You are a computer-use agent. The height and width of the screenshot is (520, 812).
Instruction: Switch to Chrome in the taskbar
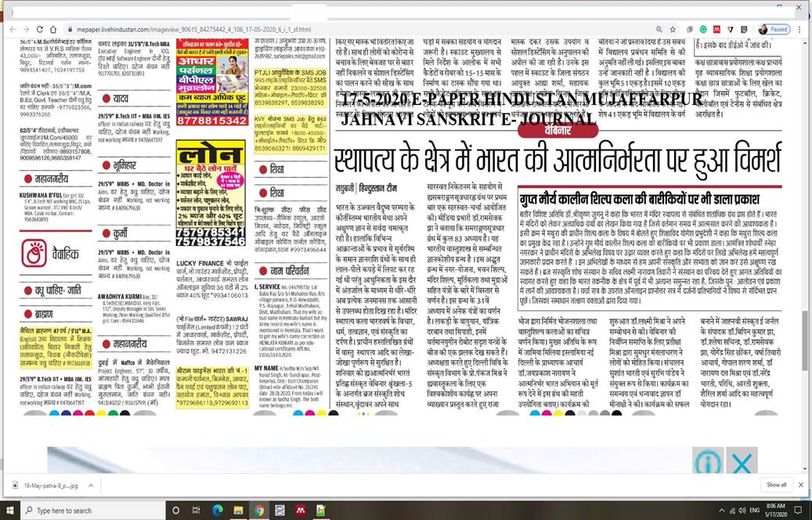pos(259,511)
